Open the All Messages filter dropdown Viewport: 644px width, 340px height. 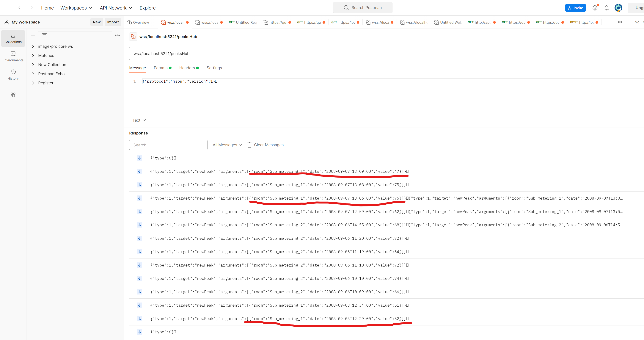tap(227, 145)
